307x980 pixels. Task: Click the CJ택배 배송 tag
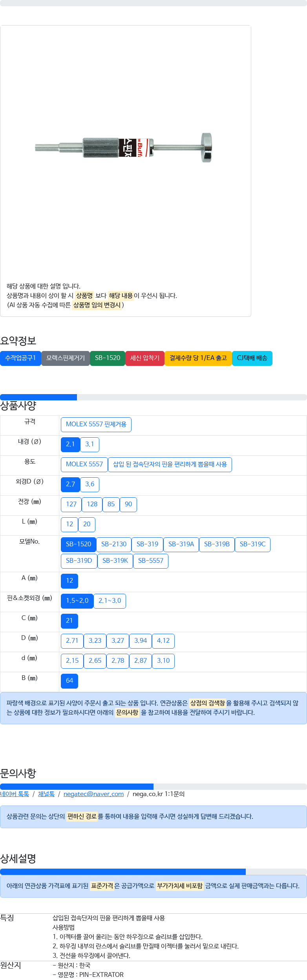[x=252, y=358]
